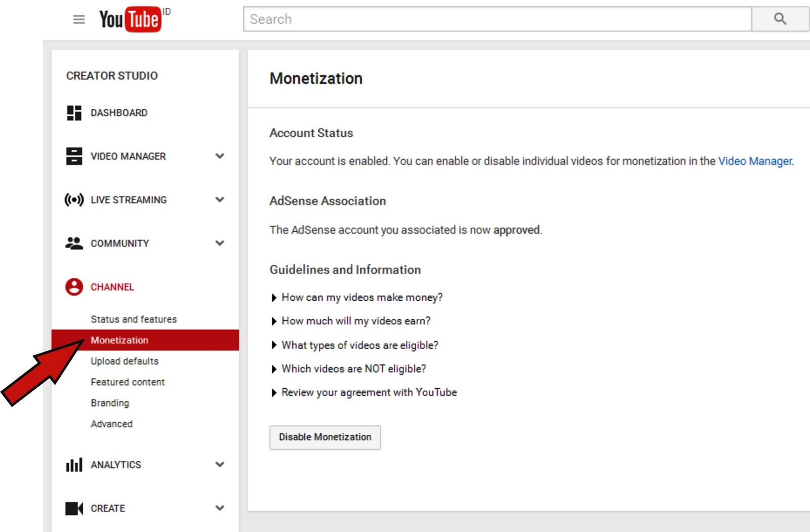Open Featured content submenu item
The image size is (810, 532).
point(128,382)
